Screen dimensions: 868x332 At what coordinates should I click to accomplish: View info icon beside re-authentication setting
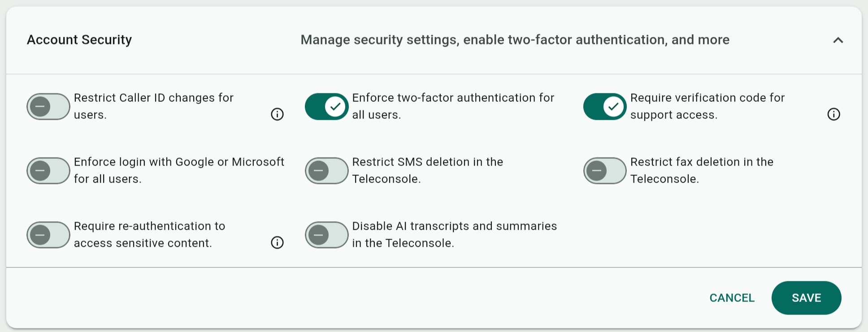(277, 243)
